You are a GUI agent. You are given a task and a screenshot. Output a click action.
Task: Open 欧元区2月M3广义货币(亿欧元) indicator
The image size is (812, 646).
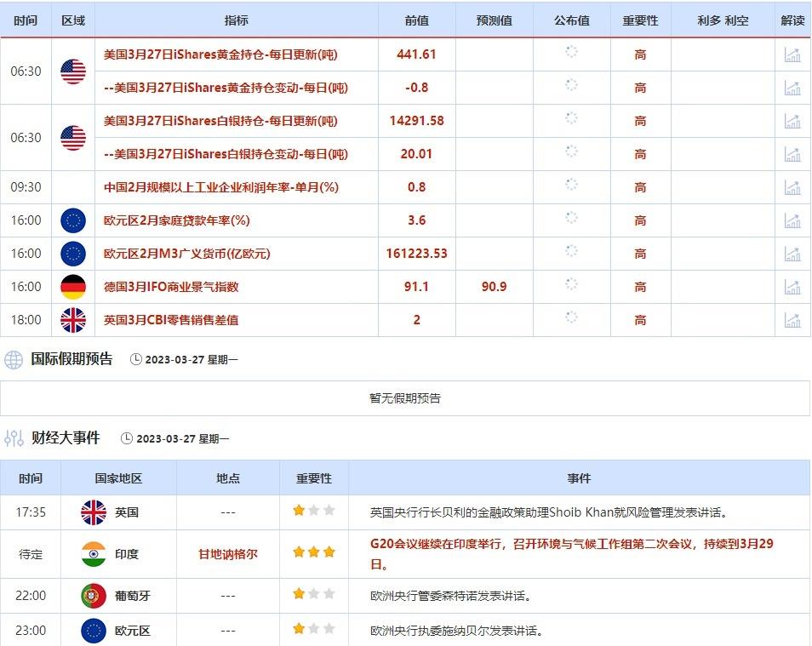pos(187,254)
